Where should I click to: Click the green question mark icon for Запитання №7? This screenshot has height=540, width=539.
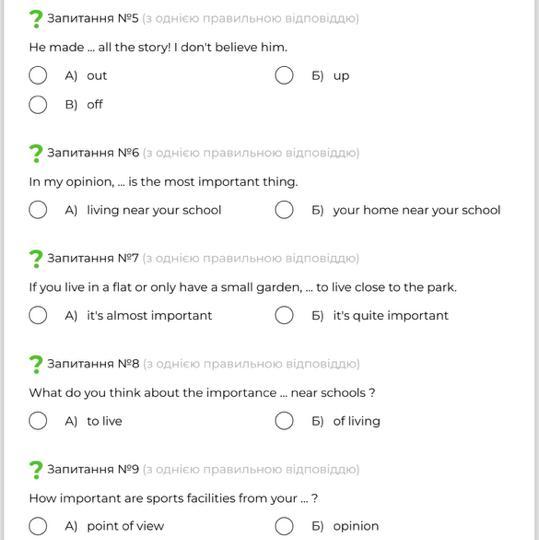click(x=36, y=259)
